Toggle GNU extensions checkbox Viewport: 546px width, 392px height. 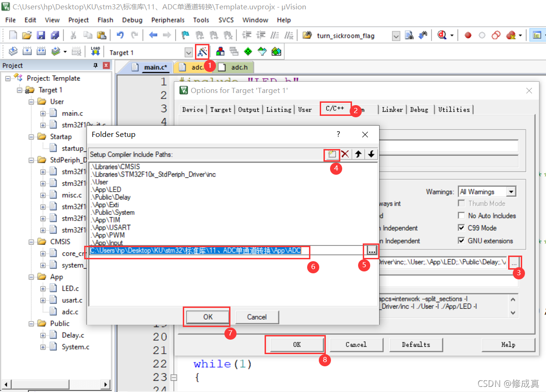(461, 241)
